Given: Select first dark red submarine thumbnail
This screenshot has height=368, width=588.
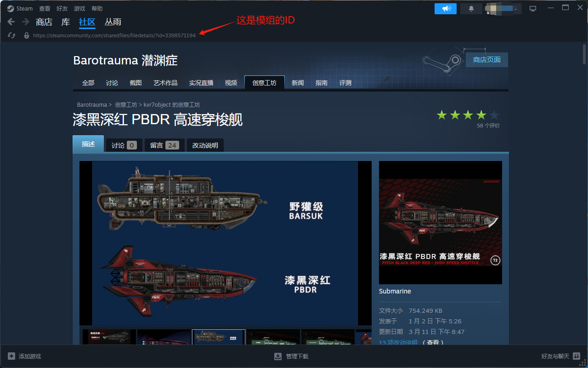Looking at the screenshot, I should 109,337.
